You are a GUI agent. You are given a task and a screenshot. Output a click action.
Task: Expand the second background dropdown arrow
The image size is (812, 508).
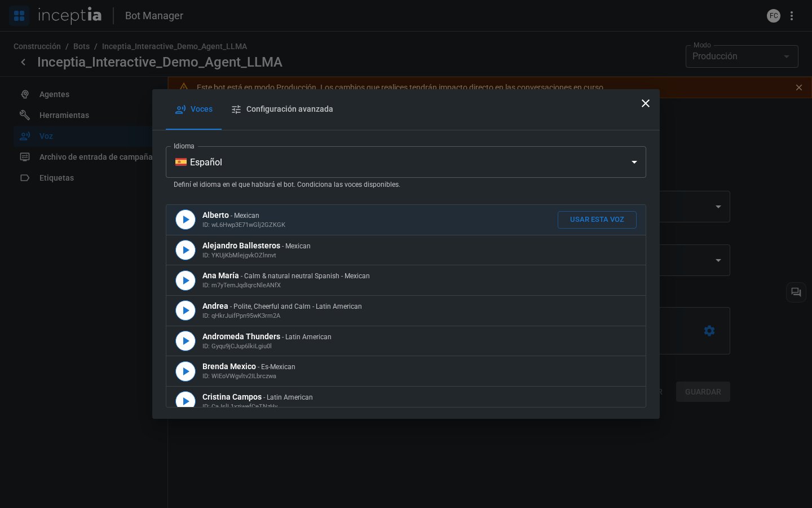click(718, 260)
